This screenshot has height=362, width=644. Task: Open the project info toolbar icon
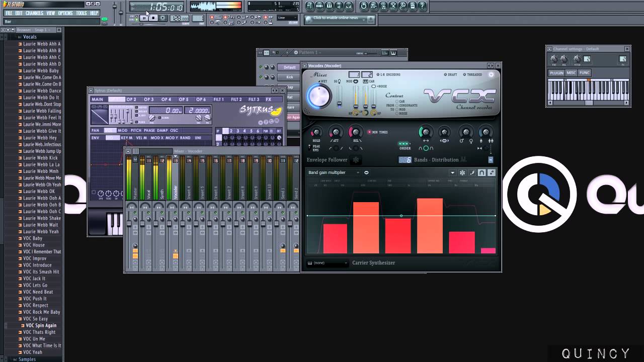pos(413,6)
